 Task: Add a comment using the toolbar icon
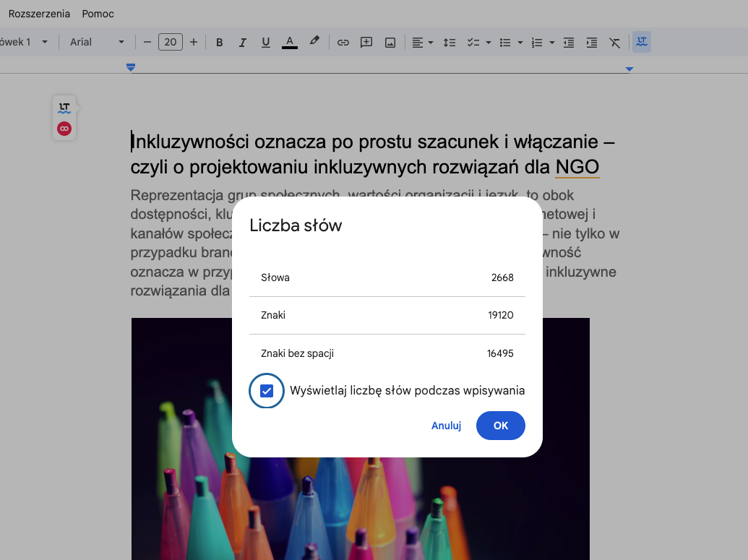pos(366,43)
